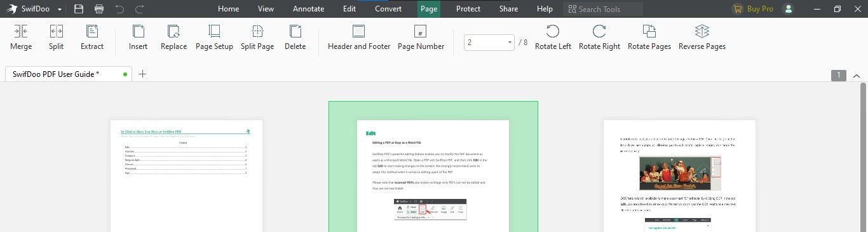Click the Print icon

(99, 9)
